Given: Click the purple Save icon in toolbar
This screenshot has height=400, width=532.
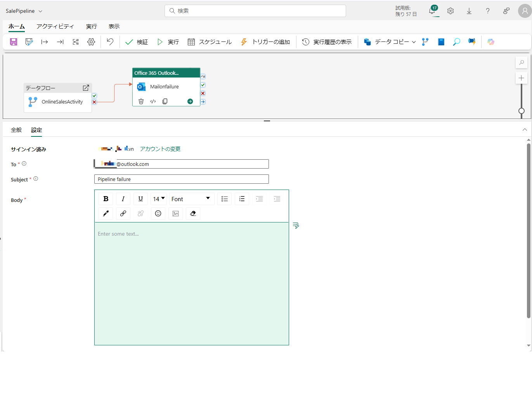Looking at the screenshot, I should coord(14,42).
